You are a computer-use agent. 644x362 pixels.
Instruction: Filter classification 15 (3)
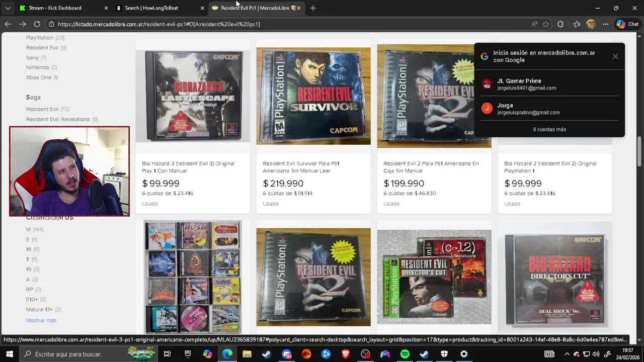(x=33, y=269)
